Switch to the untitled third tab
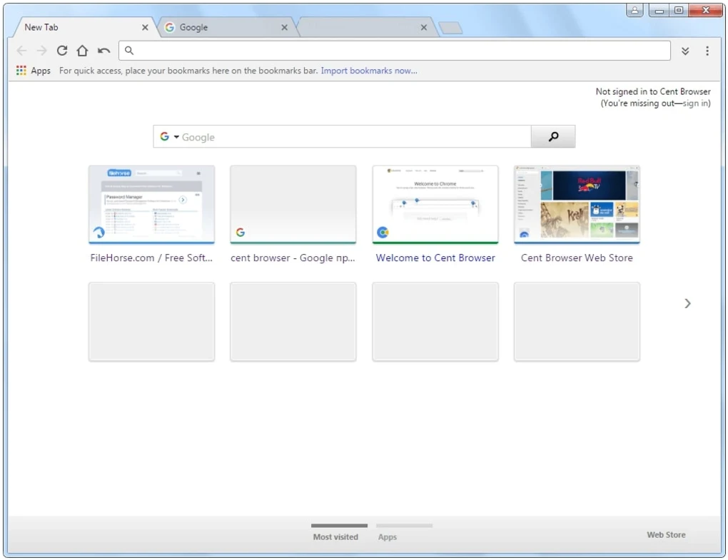 [367, 27]
